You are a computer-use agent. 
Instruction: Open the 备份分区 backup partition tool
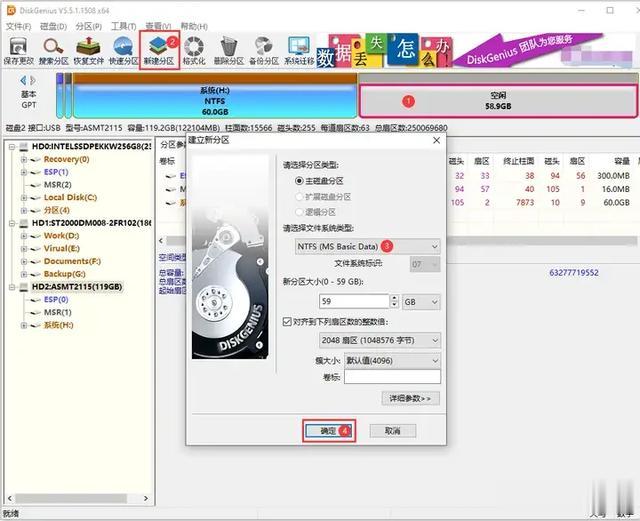(x=264, y=51)
